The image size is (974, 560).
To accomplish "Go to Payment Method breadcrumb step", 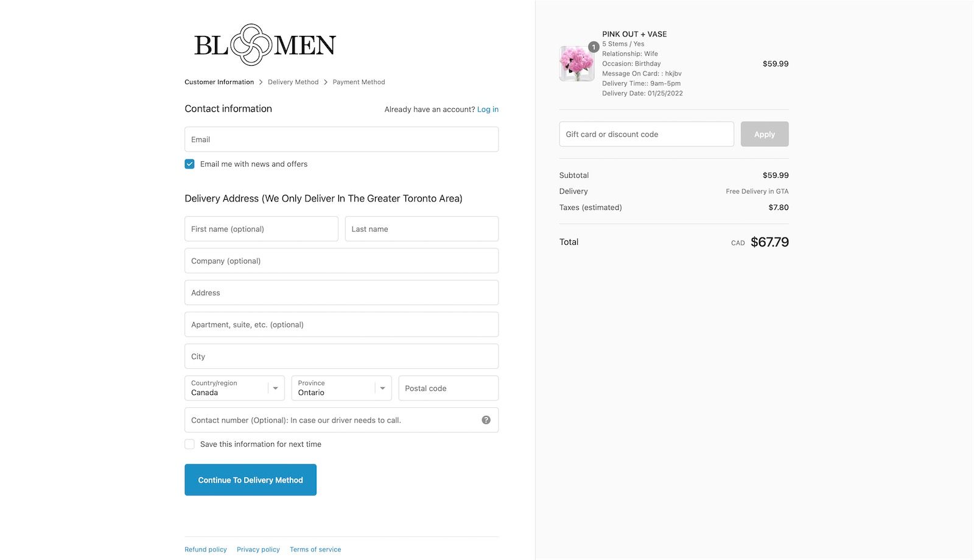I will [359, 82].
